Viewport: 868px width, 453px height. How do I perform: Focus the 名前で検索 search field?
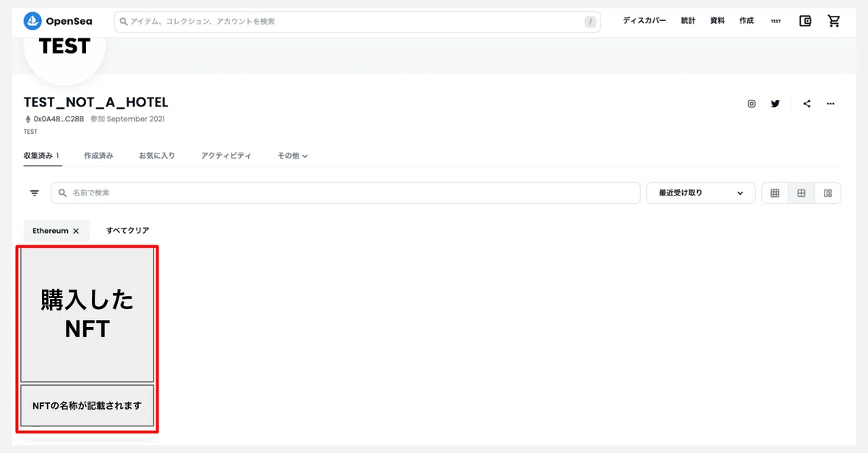point(346,193)
